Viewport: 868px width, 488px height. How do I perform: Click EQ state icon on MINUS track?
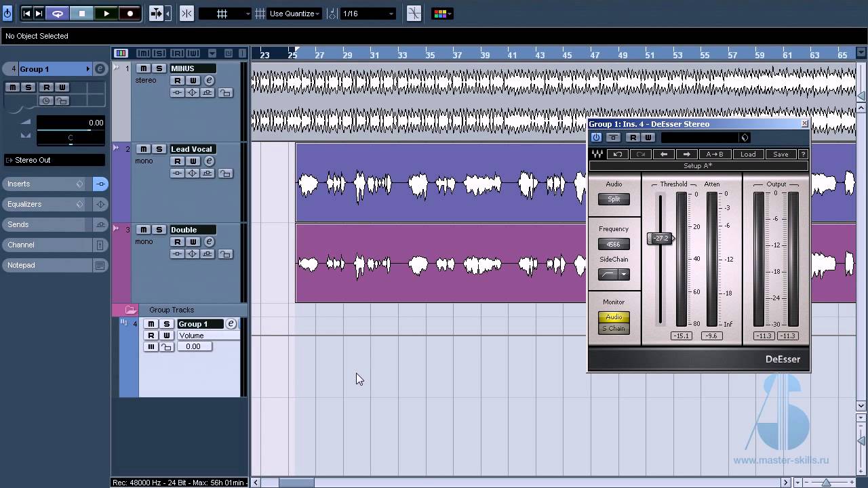coord(193,93)
